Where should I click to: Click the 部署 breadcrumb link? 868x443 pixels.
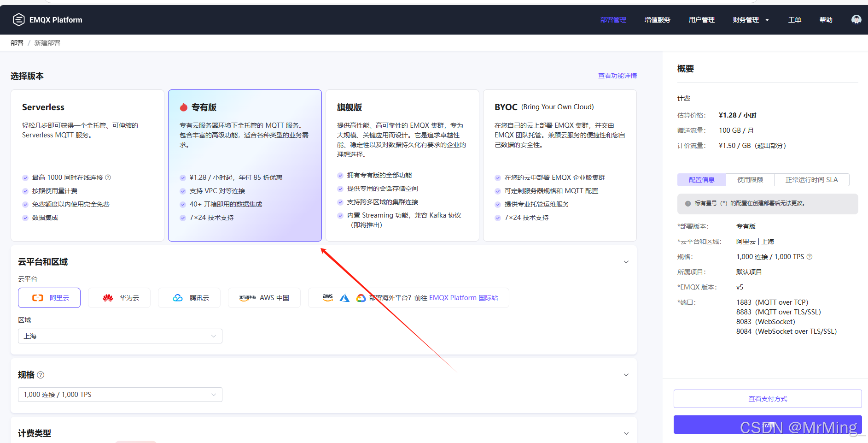pyautogui.click(x=17, y=43)
